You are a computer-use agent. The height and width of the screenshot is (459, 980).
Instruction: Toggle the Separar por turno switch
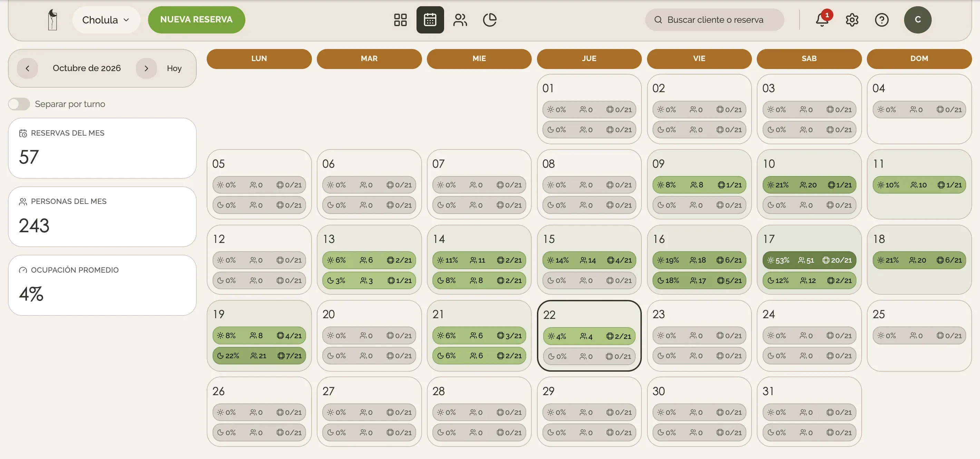[19, 104]
